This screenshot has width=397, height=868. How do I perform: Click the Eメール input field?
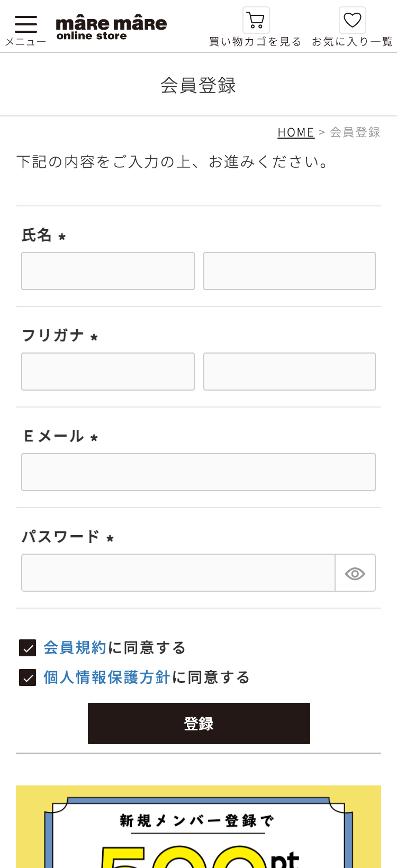click(198, 472)
